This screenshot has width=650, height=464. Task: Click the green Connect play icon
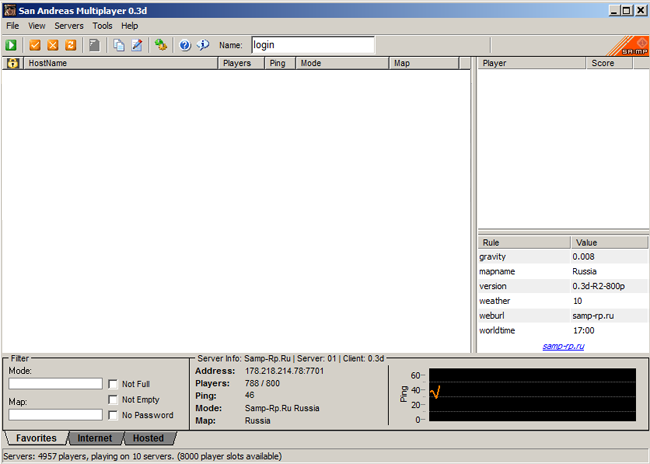tap(11, 45)
